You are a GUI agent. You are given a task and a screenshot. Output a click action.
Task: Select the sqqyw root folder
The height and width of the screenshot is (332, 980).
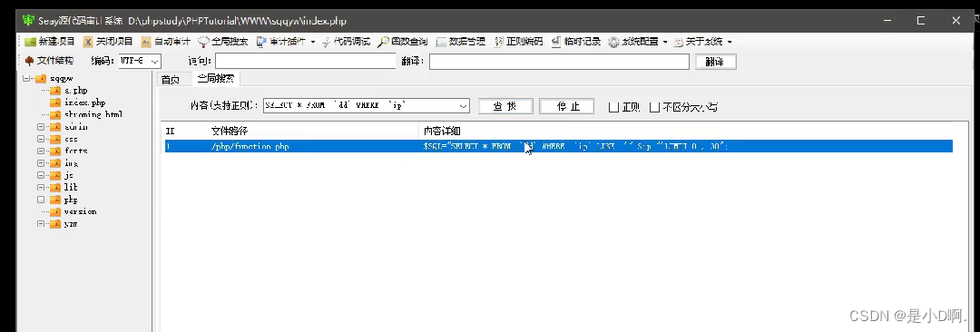[x=62, y=79]
